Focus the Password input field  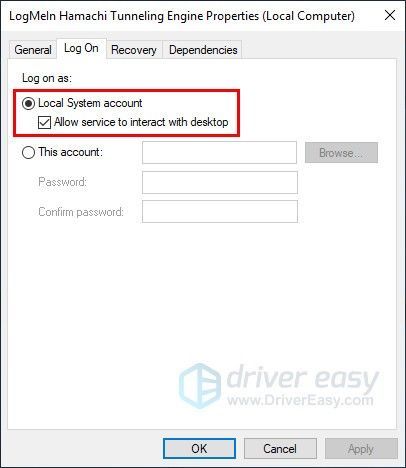click(x=220, y=182)
